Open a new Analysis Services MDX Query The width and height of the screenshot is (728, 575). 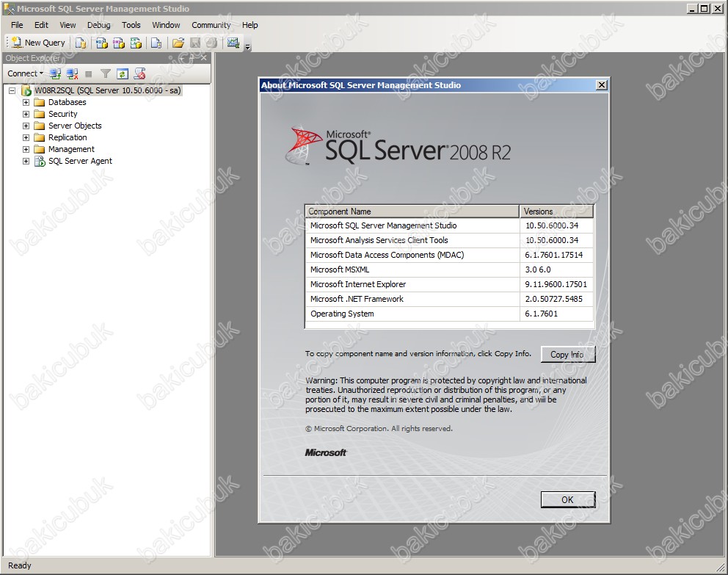(102, 43)
